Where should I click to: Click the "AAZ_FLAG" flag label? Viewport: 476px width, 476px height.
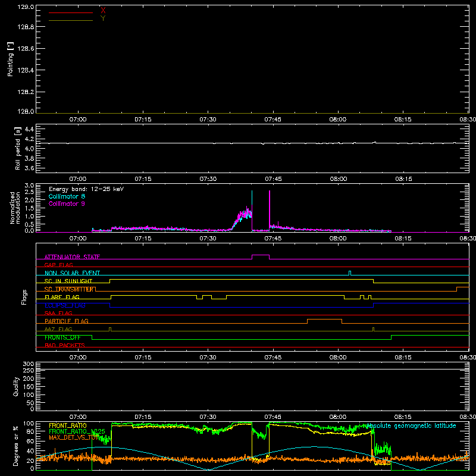[58, 330]
